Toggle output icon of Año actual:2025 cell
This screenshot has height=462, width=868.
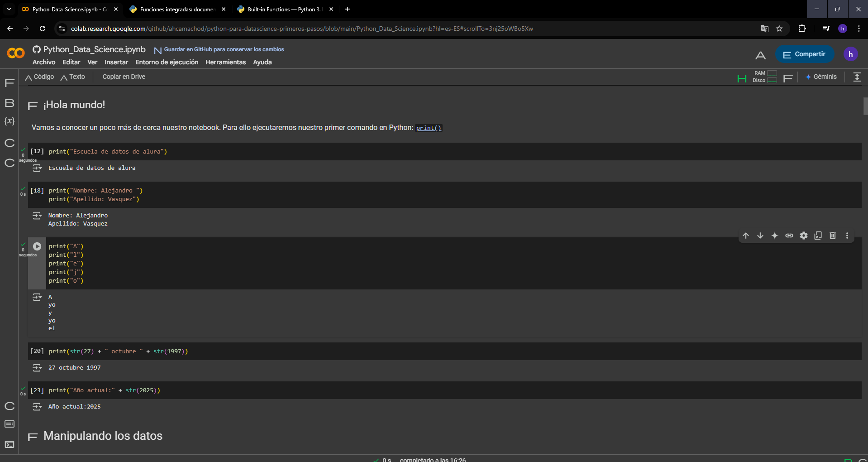[37, 407]
